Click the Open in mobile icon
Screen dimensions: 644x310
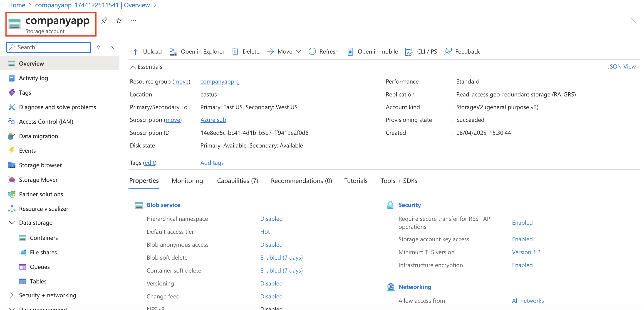(x=350, y=52)
